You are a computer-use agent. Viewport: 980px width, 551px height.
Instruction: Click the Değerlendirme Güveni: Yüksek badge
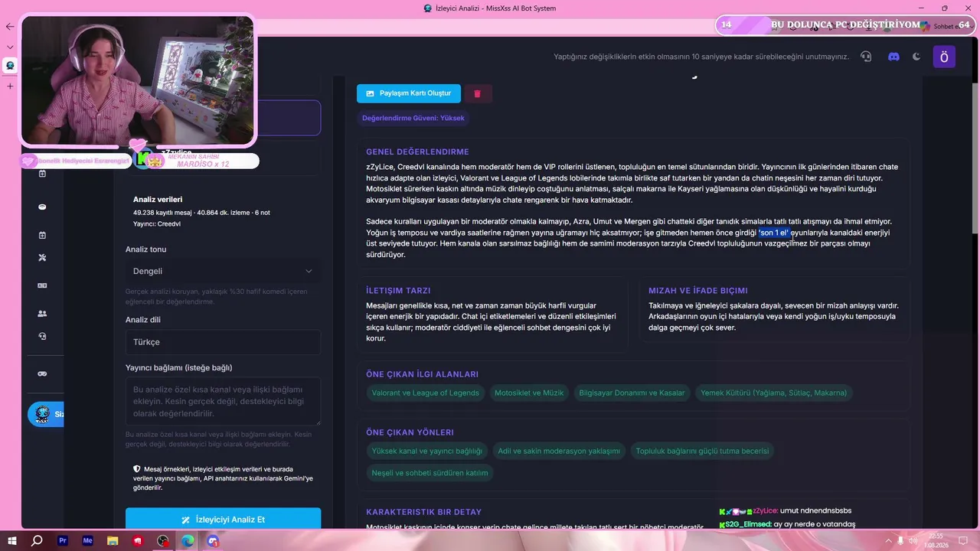[x=413, y=118]
